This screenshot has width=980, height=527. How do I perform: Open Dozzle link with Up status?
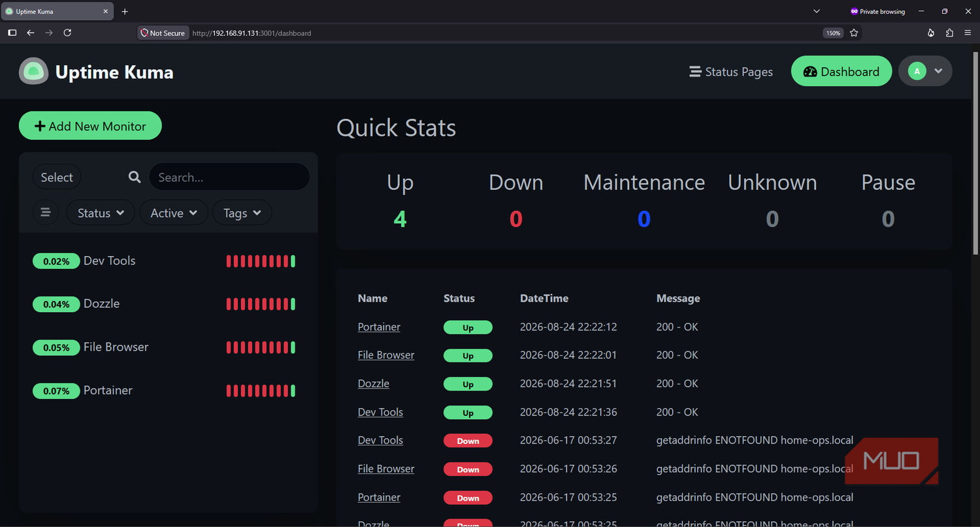click(374, 384)
